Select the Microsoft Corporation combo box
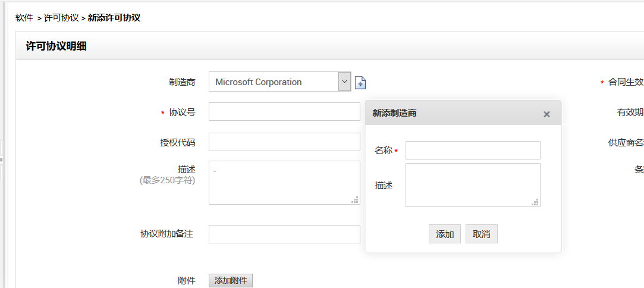The image size is (644, 288). point(274,82)
